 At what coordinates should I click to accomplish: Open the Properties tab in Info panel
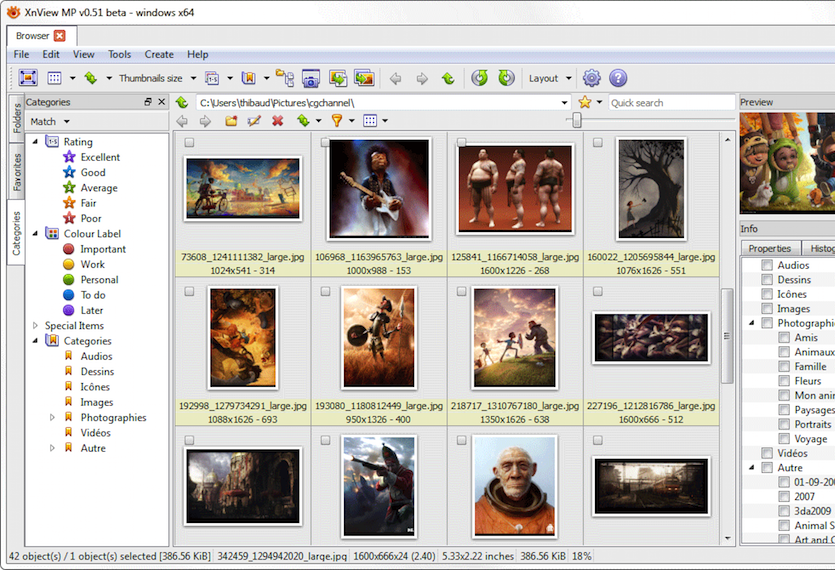pyautogui.click(x=769, y=248)
